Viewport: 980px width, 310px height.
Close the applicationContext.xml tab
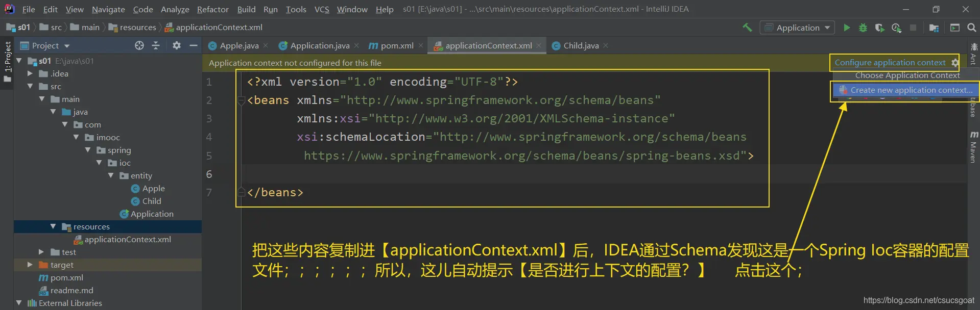539,45
